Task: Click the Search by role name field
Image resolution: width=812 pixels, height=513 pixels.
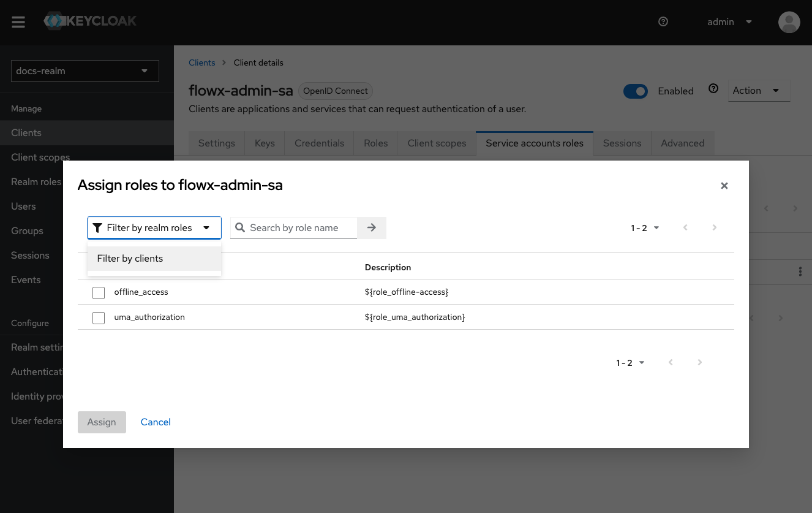Action: point(294,228)
